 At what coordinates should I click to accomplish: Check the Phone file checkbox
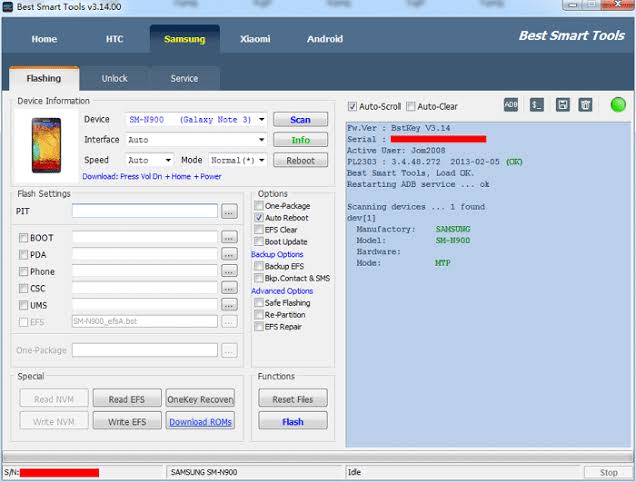click(x=24, y=271)
